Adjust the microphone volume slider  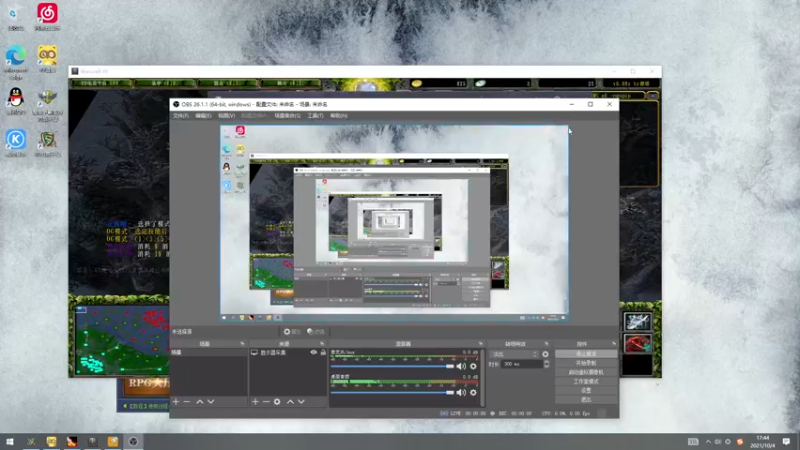392,366
